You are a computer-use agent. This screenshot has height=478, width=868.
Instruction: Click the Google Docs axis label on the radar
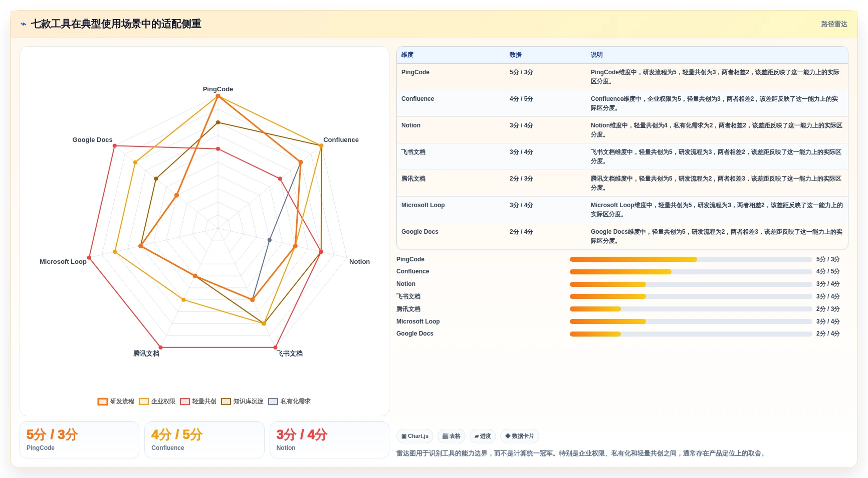[93, 140]
